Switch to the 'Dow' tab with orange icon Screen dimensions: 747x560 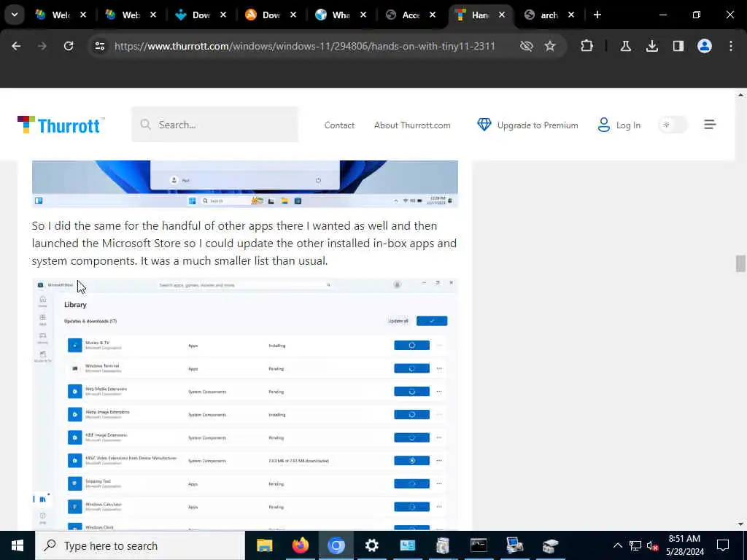(271, 15)
